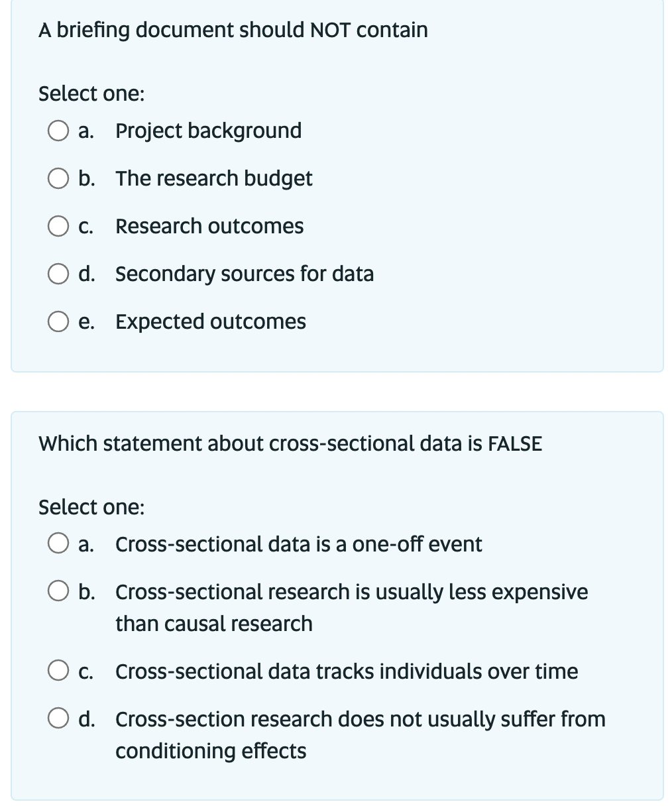Click the briefing document question heading

pyautogui.click(x=233, y=30)
